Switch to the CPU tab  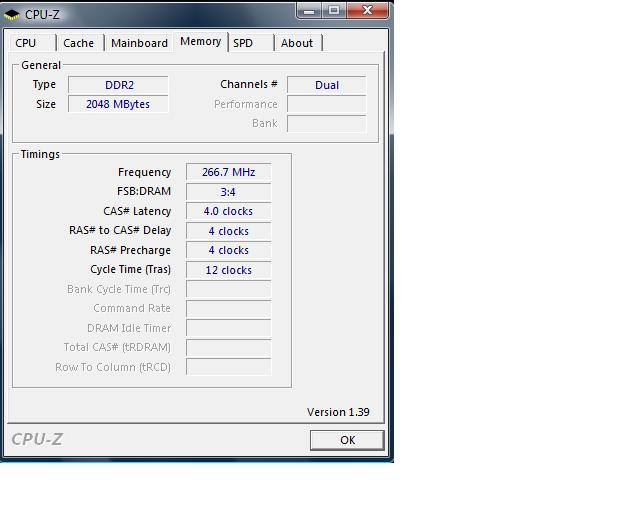(x=26, y=43)
